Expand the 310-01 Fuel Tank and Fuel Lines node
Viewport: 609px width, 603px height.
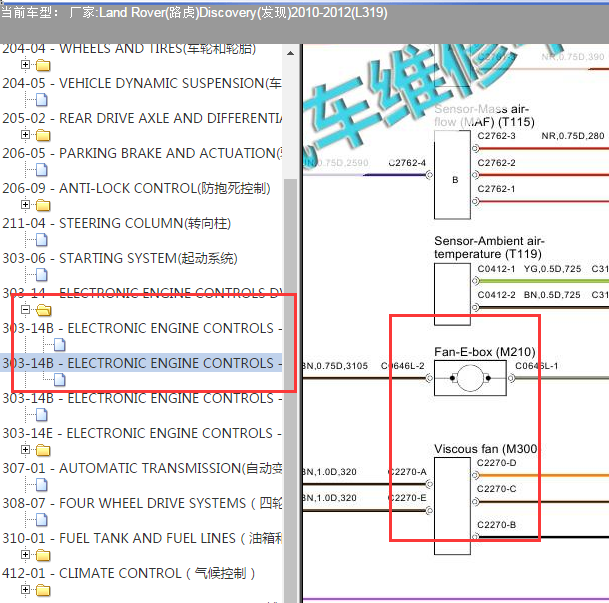[25, 554]
